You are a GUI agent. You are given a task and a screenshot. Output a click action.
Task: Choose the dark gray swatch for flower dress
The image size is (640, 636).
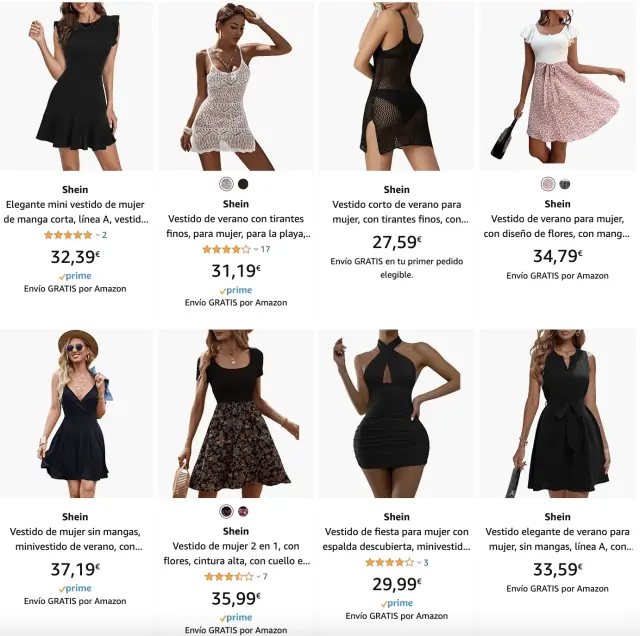click(564, 184)
